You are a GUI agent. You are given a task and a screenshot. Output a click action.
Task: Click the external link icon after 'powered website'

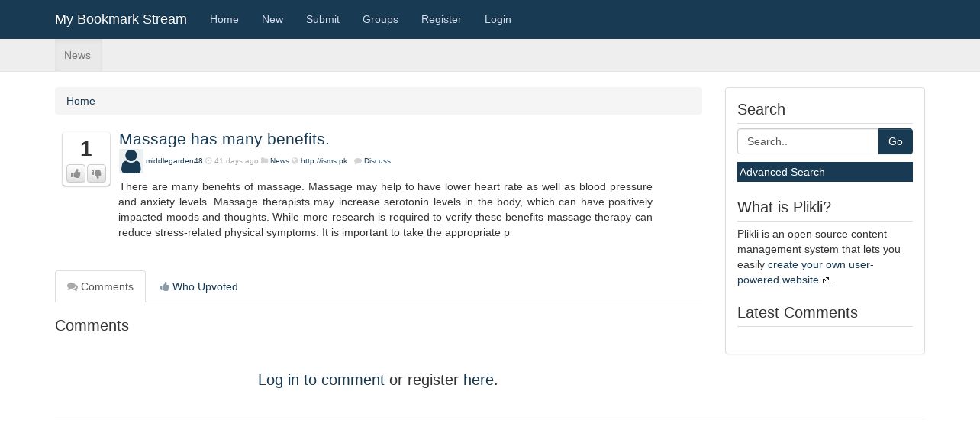[x=826, y=280]
